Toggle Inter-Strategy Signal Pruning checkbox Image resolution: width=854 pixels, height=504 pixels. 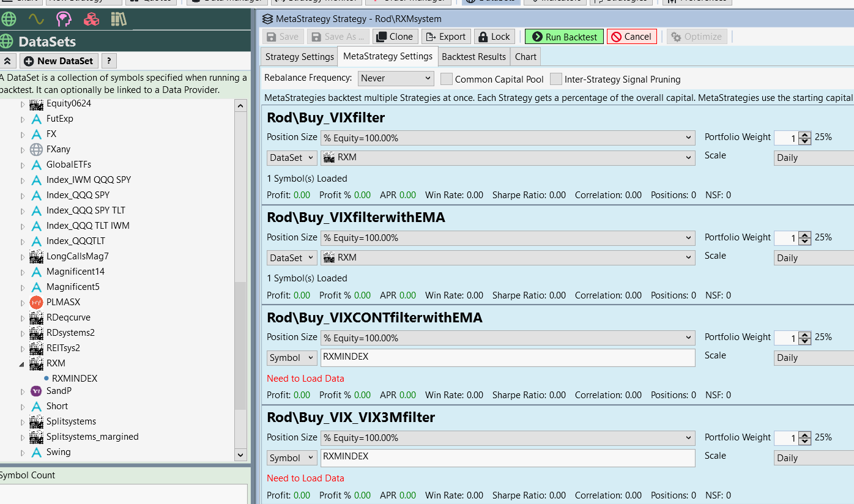click(555, 79)
